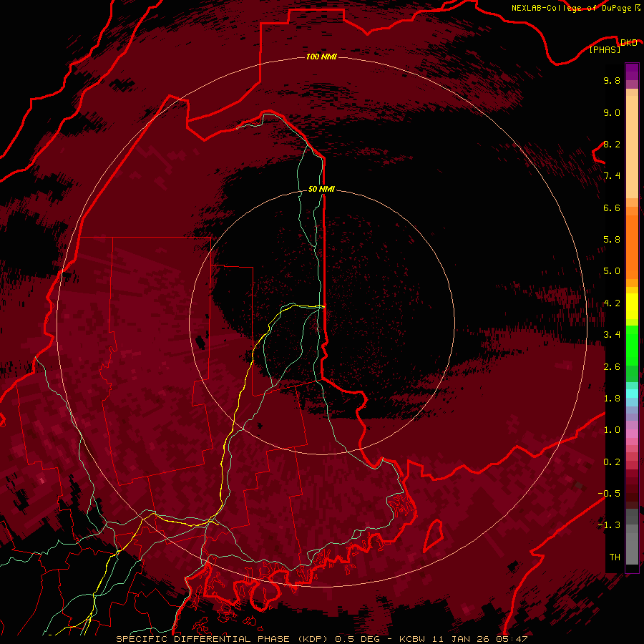The image size is (644, 644).
Task: Click the [PHAS] units label
Action: click(x=605, y=49)
